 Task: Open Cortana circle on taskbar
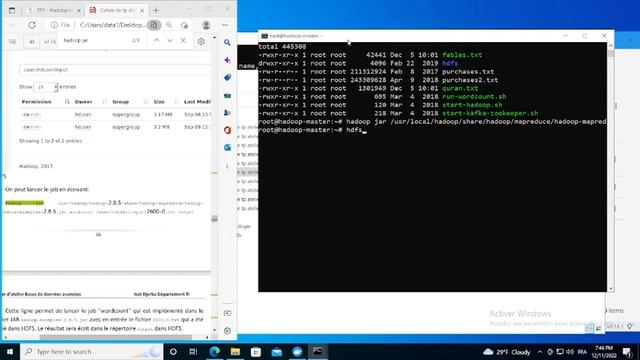(x=173, y=351)
